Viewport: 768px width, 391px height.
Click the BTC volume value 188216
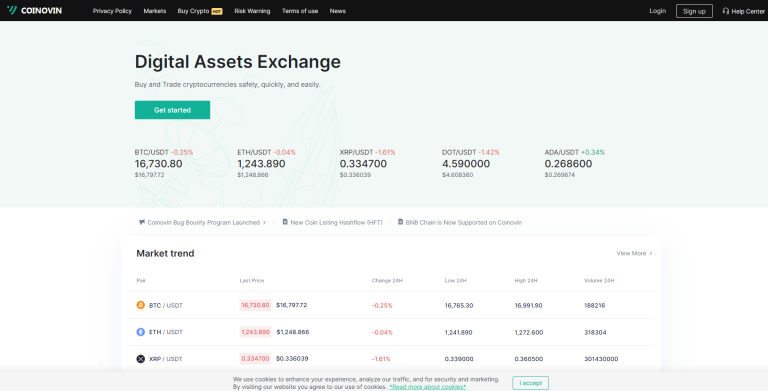tap(595, 305)
